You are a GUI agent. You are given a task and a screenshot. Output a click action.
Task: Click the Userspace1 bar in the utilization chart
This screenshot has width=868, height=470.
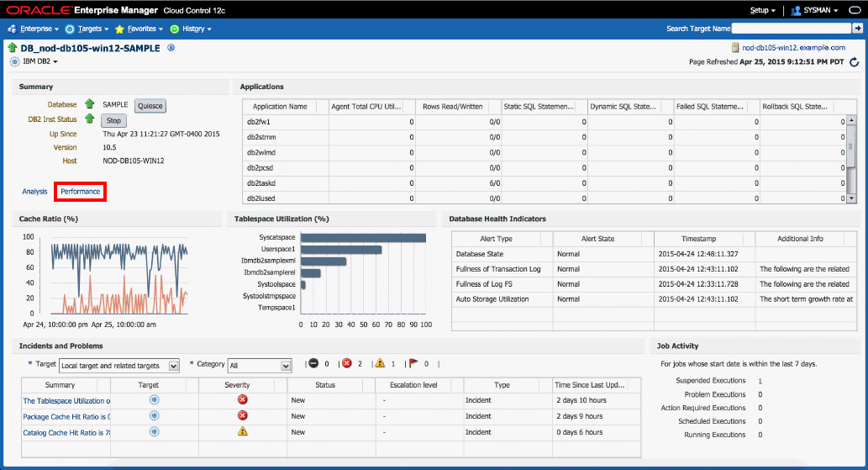coord(341,250)
